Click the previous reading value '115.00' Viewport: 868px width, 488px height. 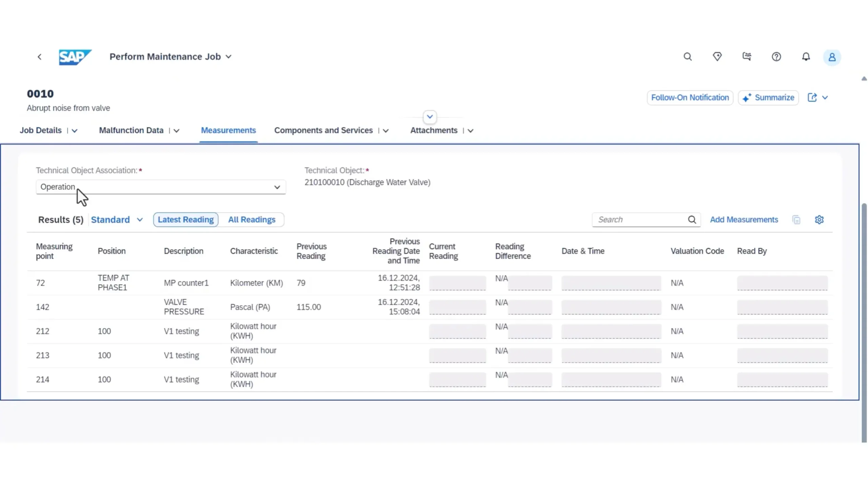tap(309, 307)
